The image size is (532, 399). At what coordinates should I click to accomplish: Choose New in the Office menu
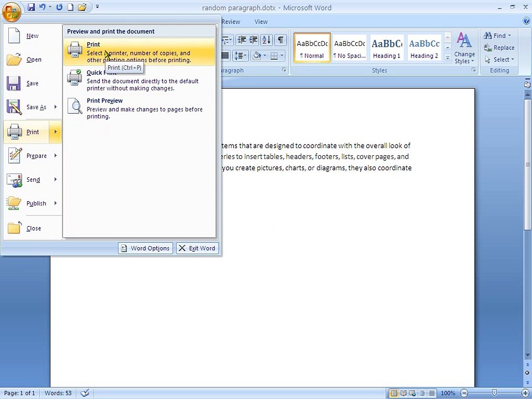click(32, 35)
